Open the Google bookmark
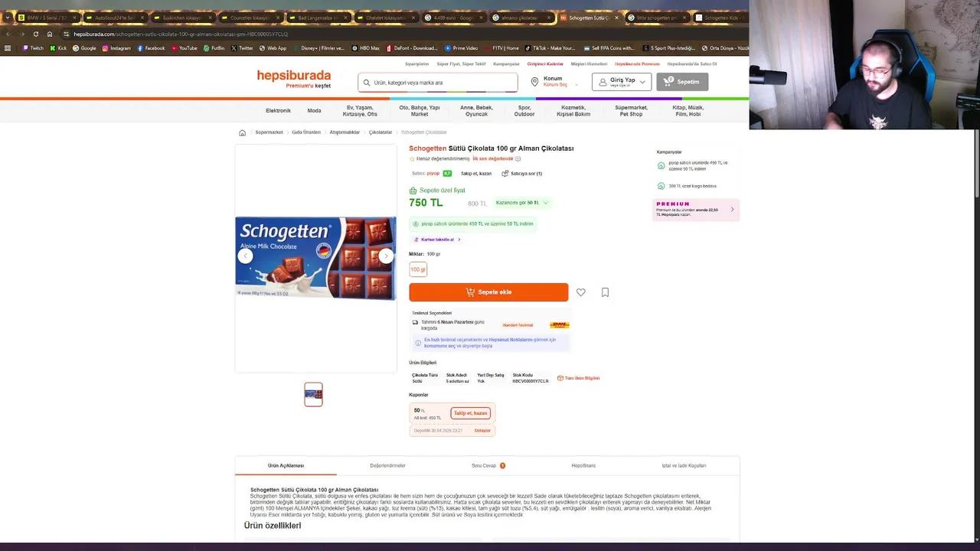 [x=84, y=48]
